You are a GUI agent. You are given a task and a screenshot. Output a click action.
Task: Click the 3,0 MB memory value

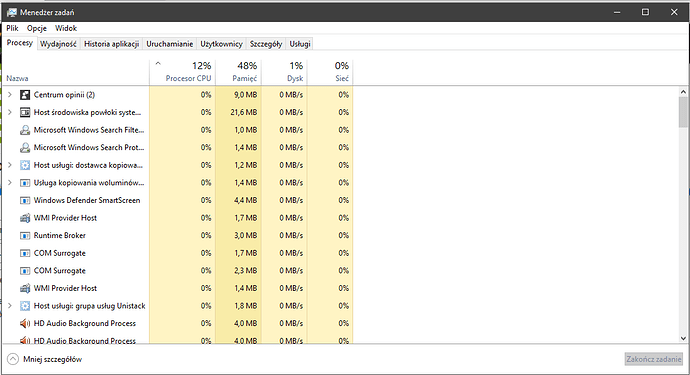click(x=246, y=235)
